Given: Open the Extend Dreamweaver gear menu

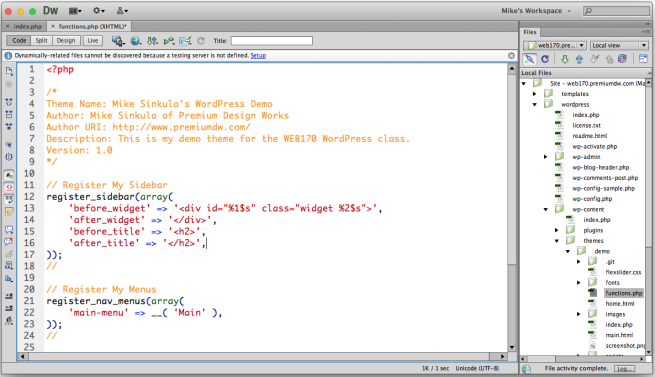Looking at the screenshot, I should tap(99, 11).
